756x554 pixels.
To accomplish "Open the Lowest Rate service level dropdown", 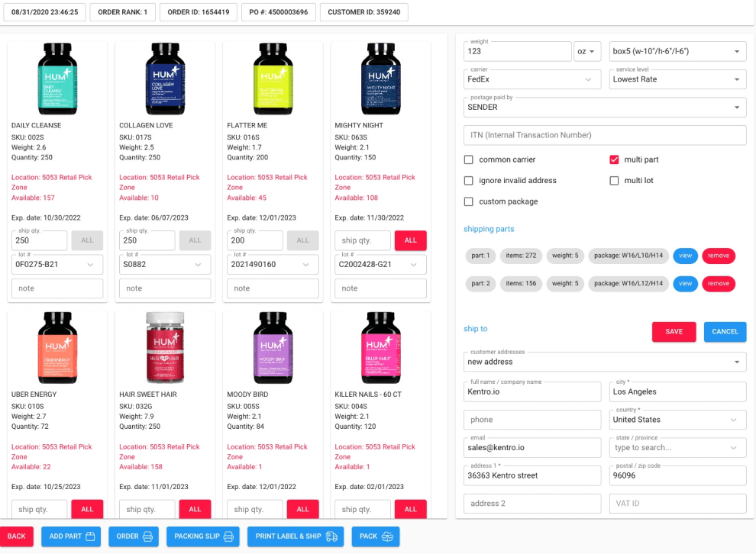I will point(677,79).
